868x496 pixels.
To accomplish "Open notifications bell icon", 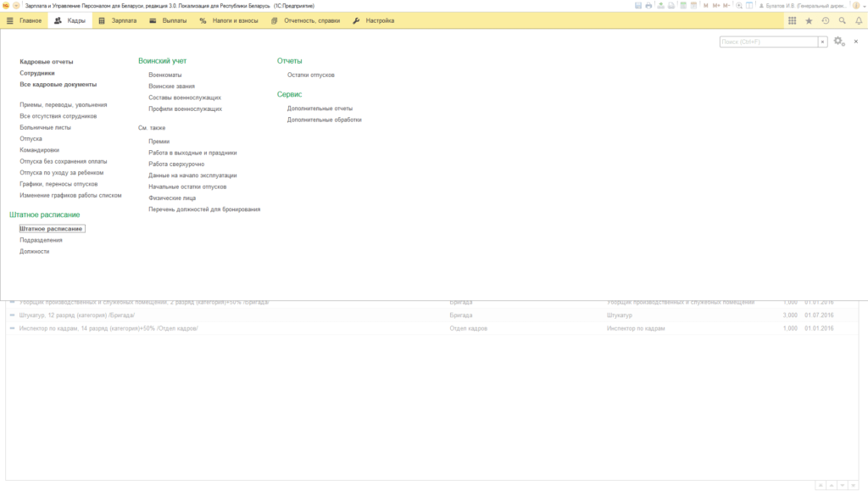I will pyautogui.click(x=859, y=20).
